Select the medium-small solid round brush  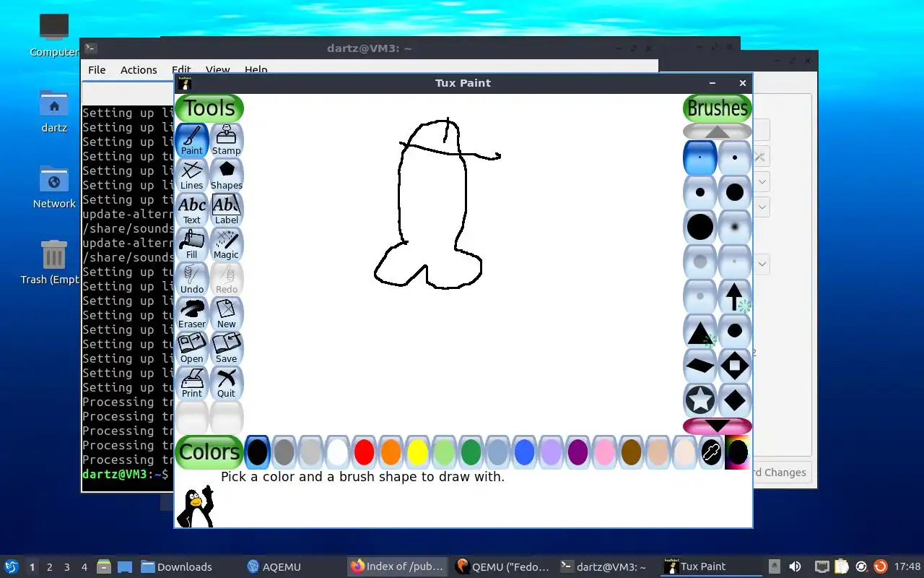(700, 192)
